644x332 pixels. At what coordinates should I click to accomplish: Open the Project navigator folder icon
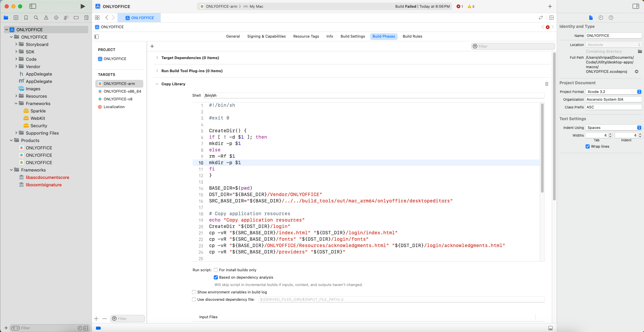click(6, 18)
